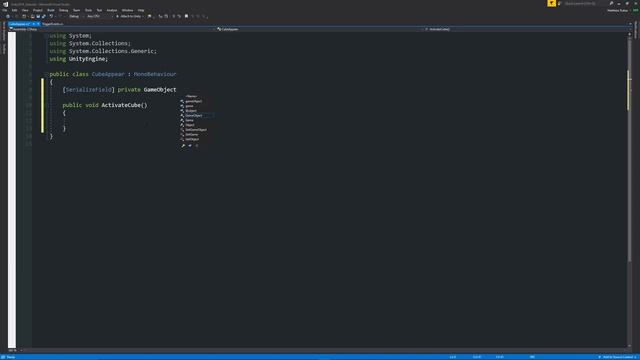
Task: Click the using UnityEngine line
Action: coord(79,59)
